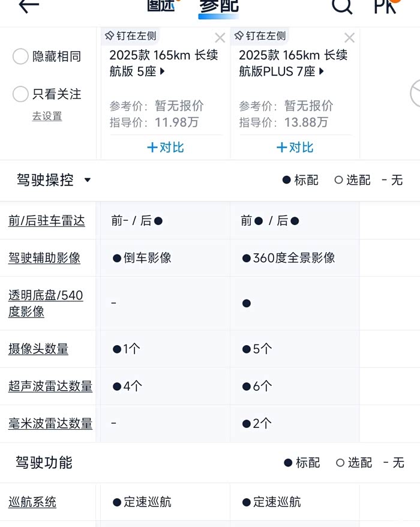The width and height of the screenshot is (420, 527).
Task: Add the PLUS 7座 model to 对比
Action: click(295, 148)
